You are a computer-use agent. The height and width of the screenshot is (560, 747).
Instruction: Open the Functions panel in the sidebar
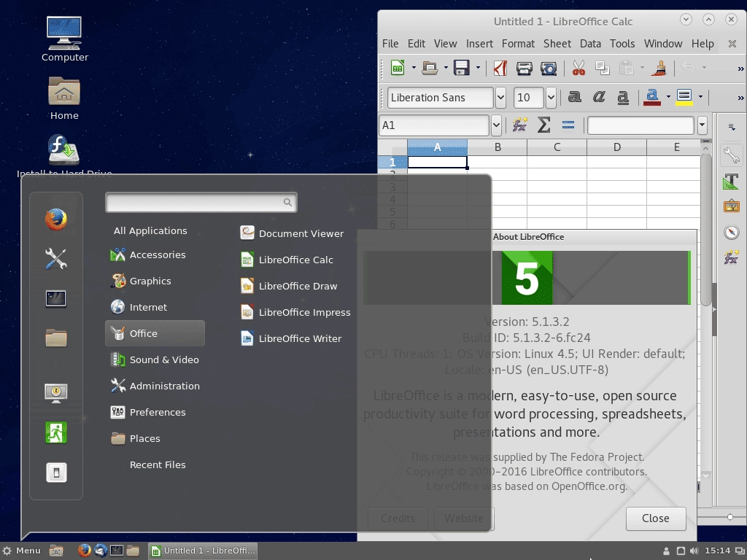tap(731, 257)
